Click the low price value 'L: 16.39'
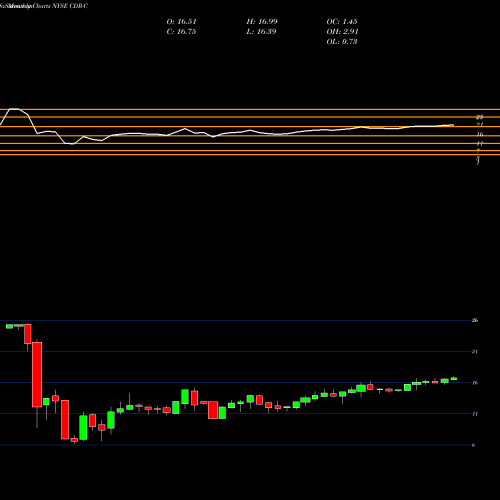 (x=261, y=32)
